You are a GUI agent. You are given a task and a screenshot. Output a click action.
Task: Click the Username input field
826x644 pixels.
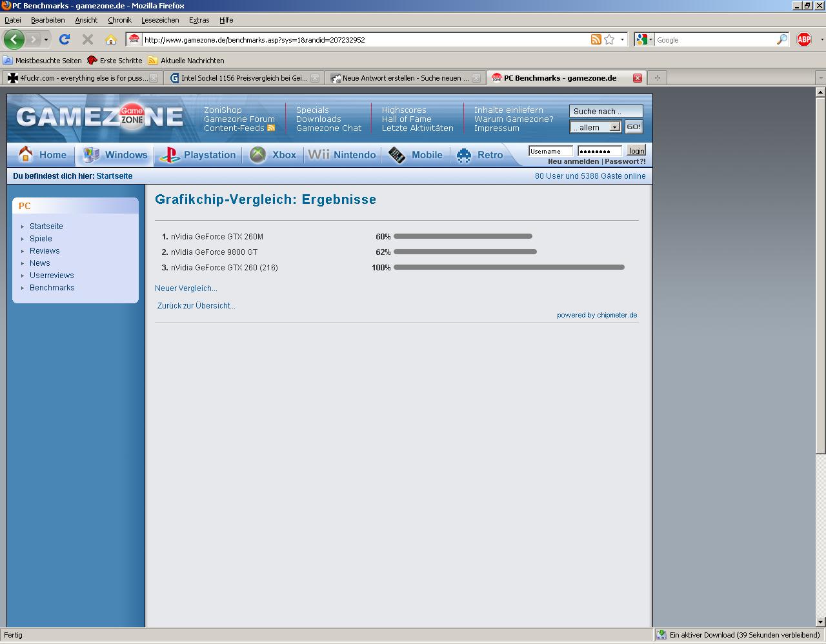point(550,151)
